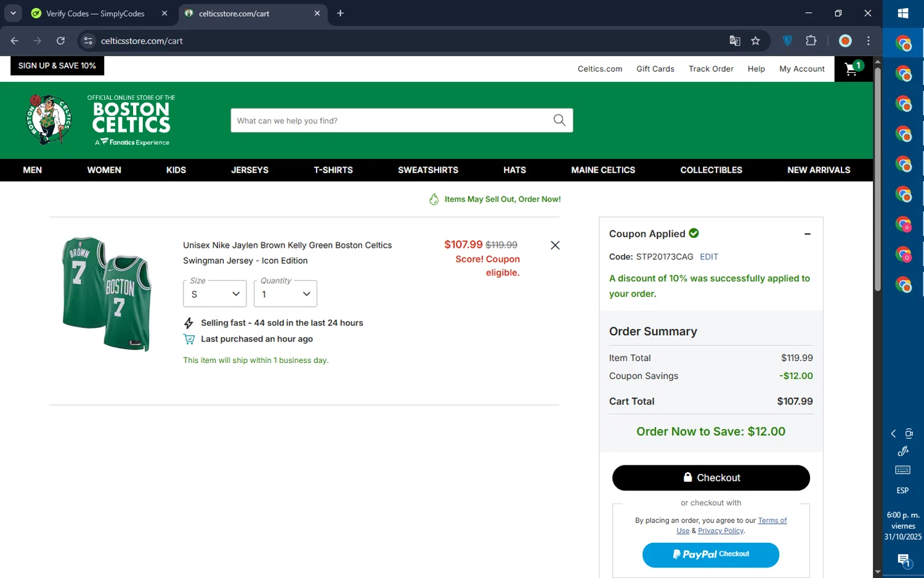
Task: Click the Boston Celtics leprechaun logo
Action: click(x=49, y=120)
